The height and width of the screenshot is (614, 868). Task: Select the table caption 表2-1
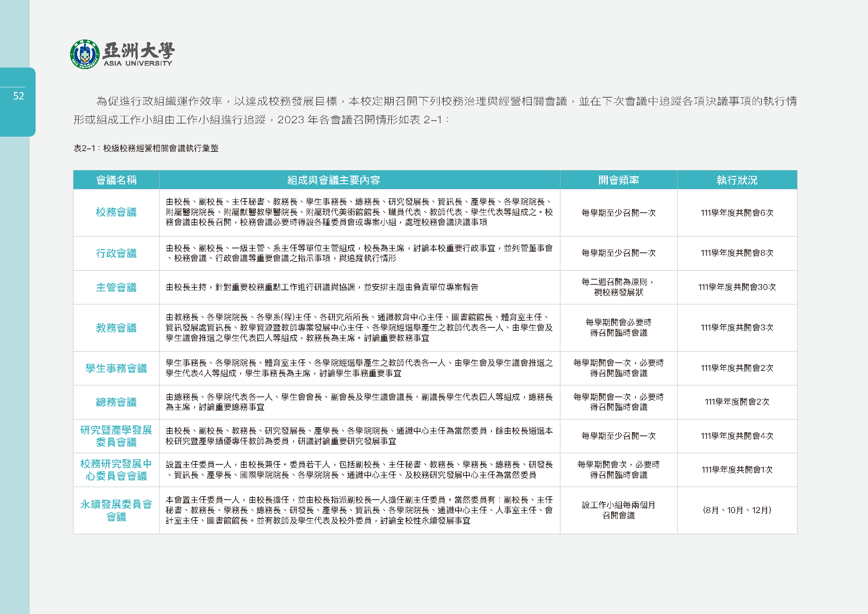click(146, 148)
